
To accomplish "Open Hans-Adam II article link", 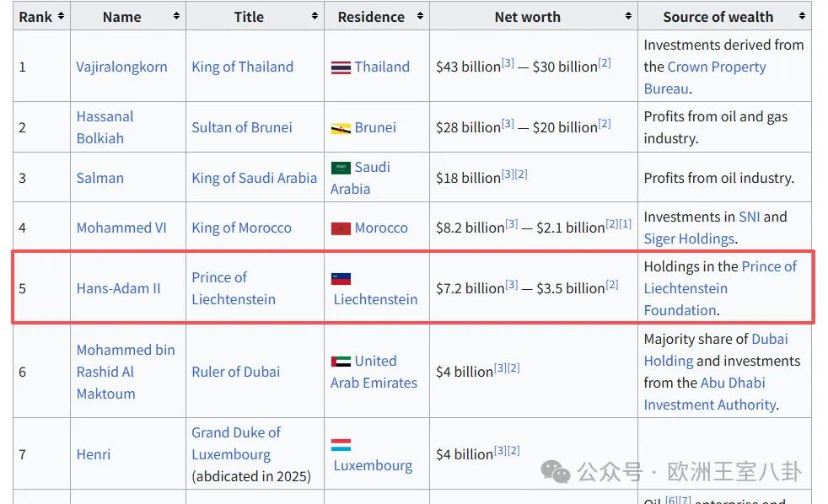I will coord(118,289).
